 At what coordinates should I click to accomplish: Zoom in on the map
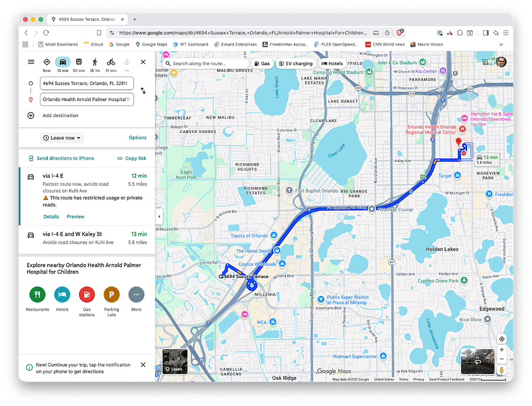501,350
